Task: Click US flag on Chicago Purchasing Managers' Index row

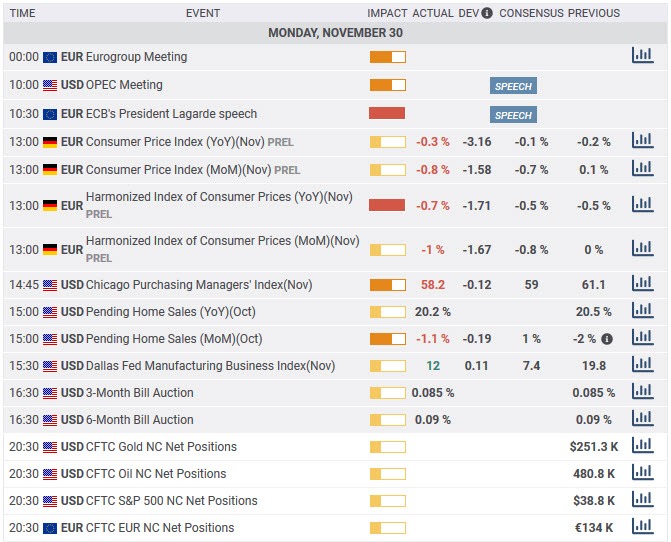Action: pos(50,285)
